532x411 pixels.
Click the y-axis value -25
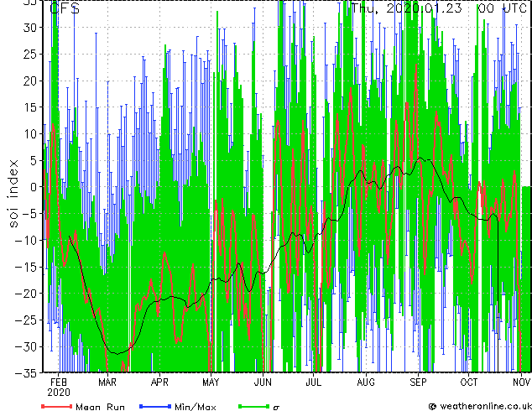click(26, 320)
